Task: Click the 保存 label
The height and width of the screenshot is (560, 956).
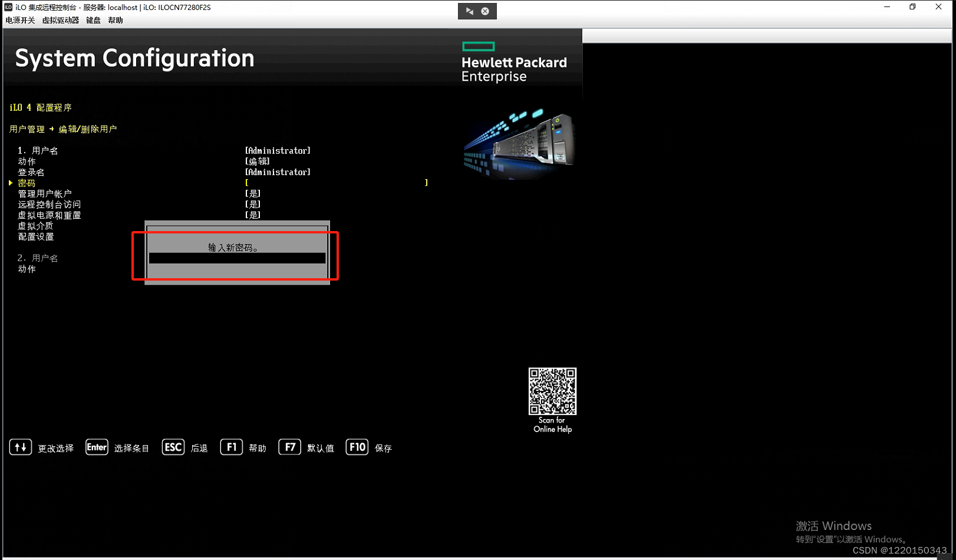Action: coord(383,449)
